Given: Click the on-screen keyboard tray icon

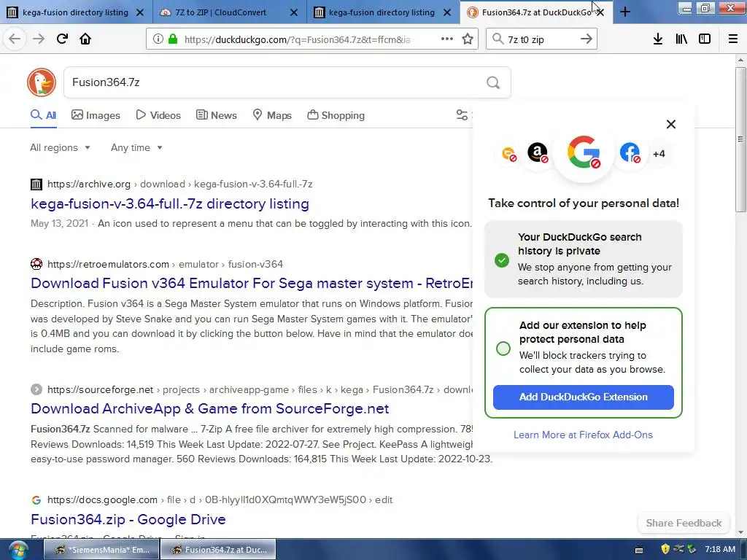Looking at the screenshot, I should [x=639, y=550].
